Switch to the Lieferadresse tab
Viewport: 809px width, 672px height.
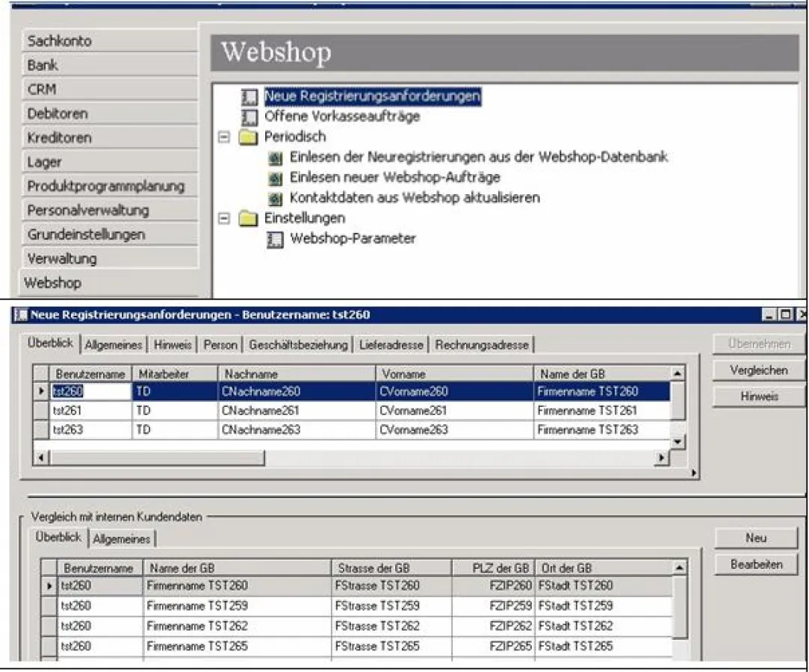tap(392, 344)
